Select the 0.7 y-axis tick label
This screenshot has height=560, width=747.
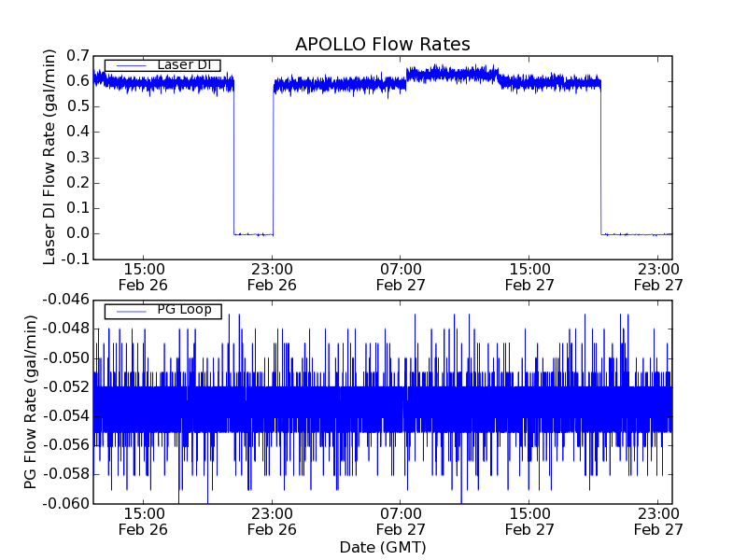(x=78, y=56)
